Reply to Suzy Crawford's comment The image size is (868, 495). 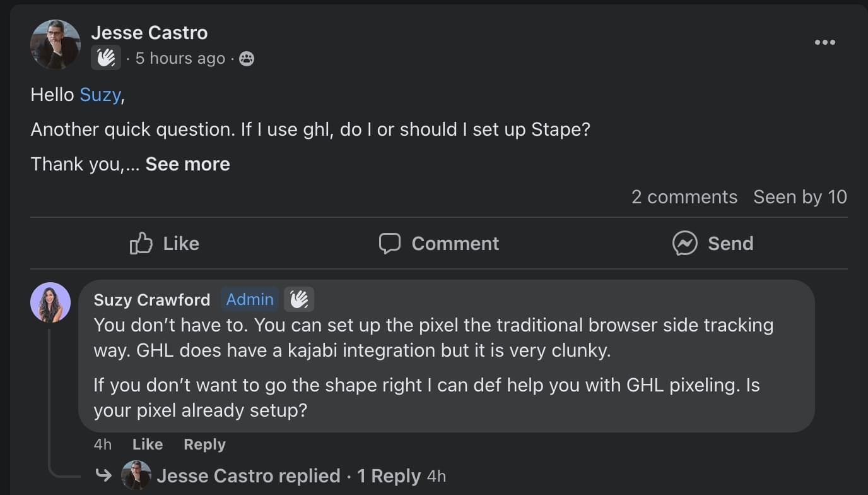pos(204,444)
